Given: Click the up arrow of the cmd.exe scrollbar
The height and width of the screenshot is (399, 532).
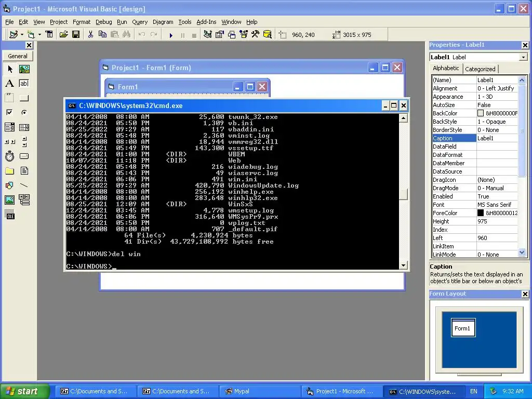Looking at the screenshot, I should pos(403,118).
